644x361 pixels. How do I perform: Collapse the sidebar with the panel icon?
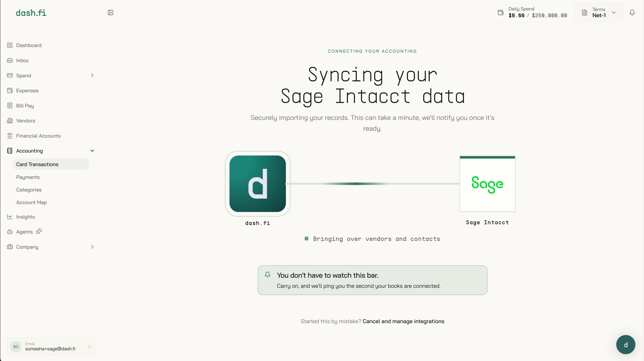click(111, 13)
